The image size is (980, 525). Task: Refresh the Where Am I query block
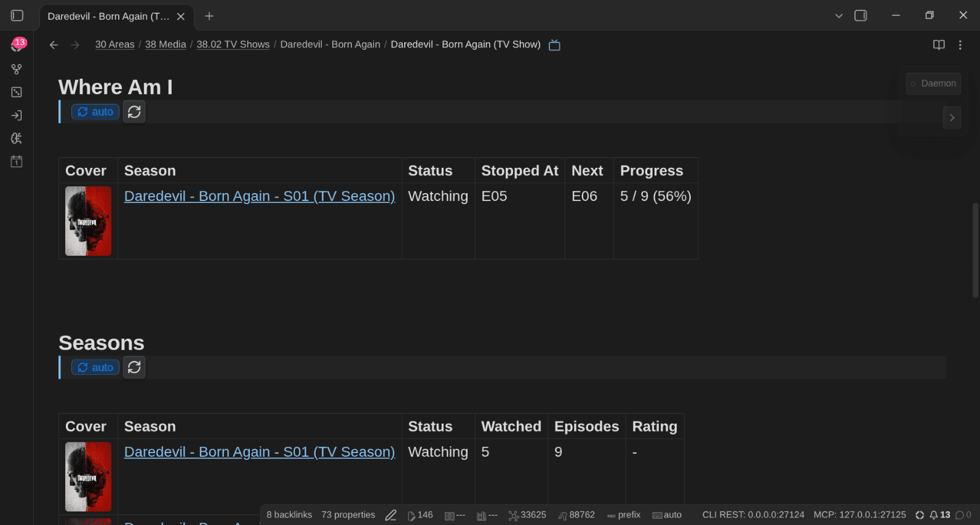134,112
